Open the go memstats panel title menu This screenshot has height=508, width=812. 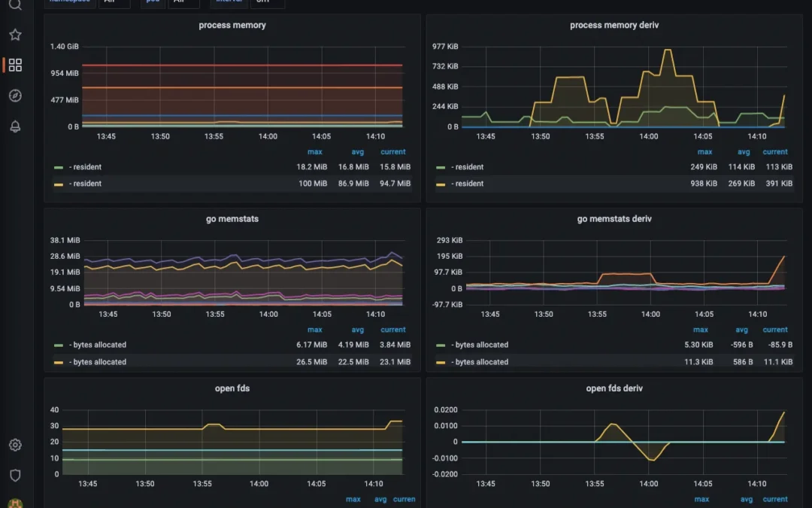pos(232,219)
